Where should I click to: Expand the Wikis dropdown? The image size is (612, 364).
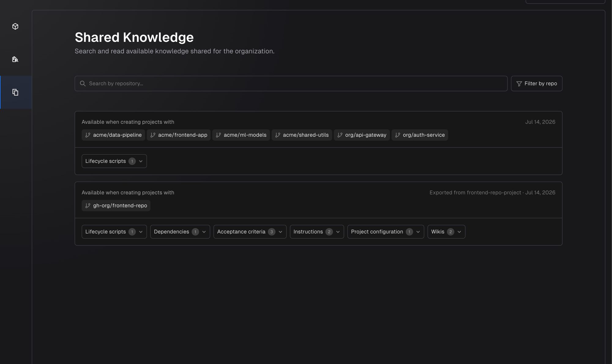(446, 232)
